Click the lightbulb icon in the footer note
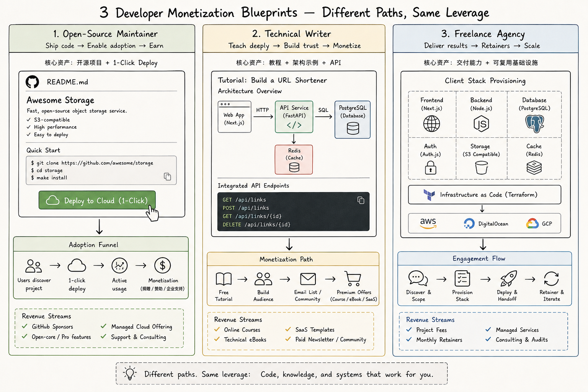Viewport: 588px width, 392px height. pos(130,373)
